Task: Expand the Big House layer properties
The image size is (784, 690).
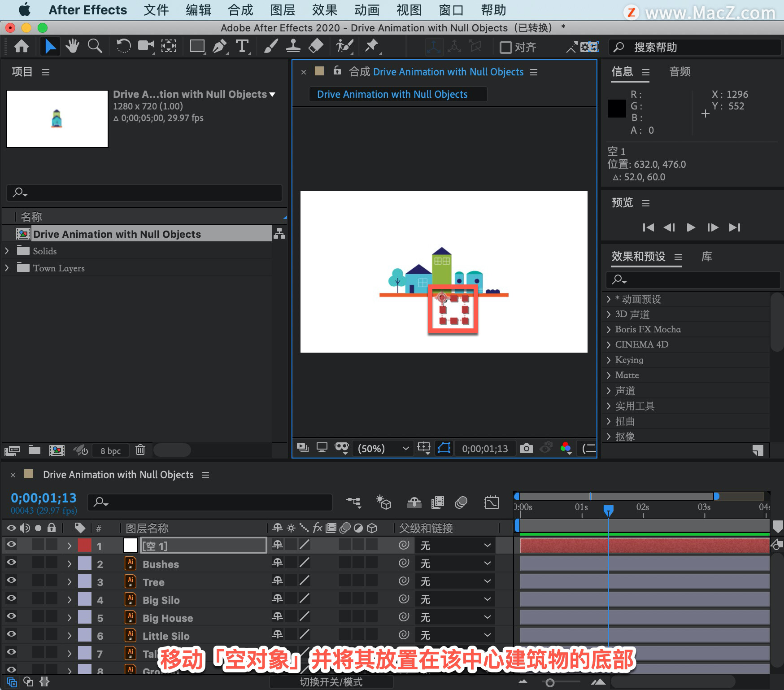Action: pos(70,617)
